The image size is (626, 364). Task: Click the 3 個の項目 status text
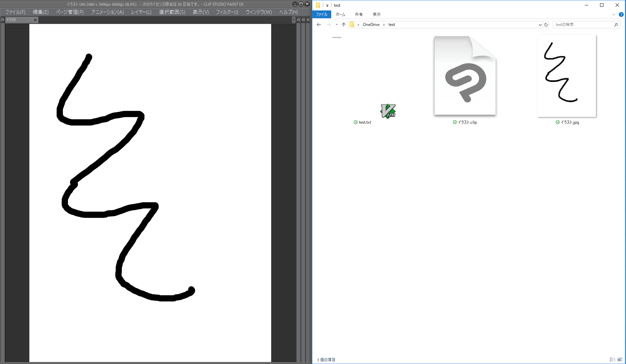[326, 360]
